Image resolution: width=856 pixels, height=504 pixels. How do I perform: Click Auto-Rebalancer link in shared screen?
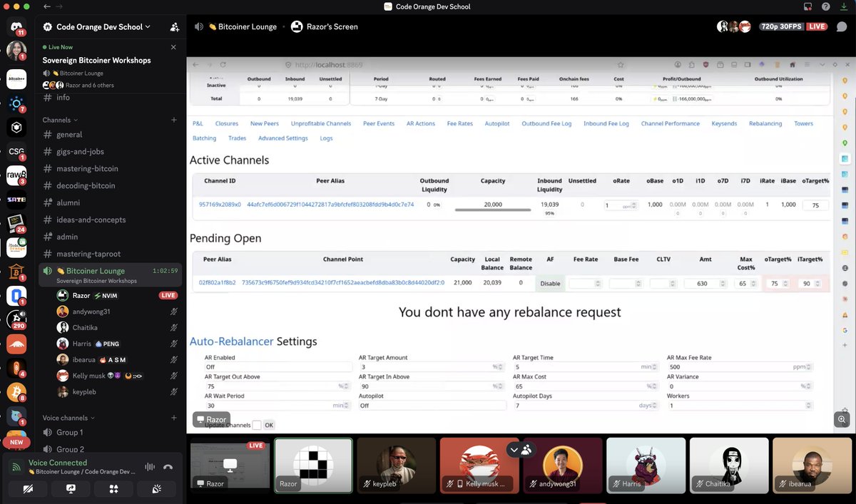pyautogui.click(x=231, y=341)
